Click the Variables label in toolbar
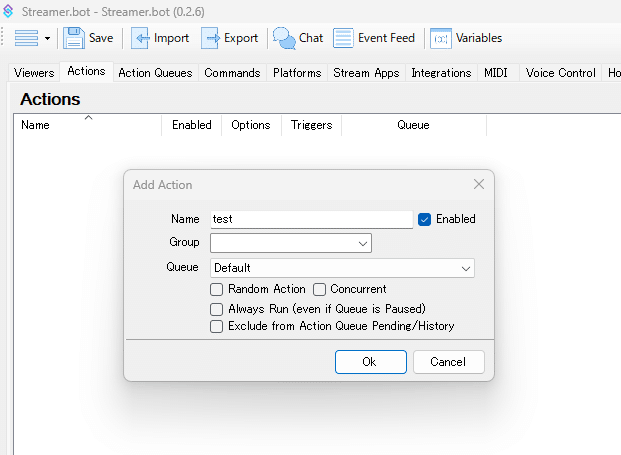 pos(479,38)
